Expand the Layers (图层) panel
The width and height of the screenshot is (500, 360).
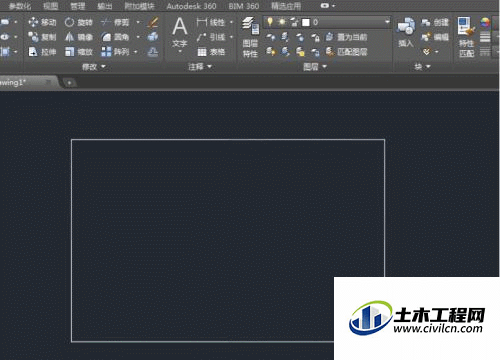coord(315,67)
